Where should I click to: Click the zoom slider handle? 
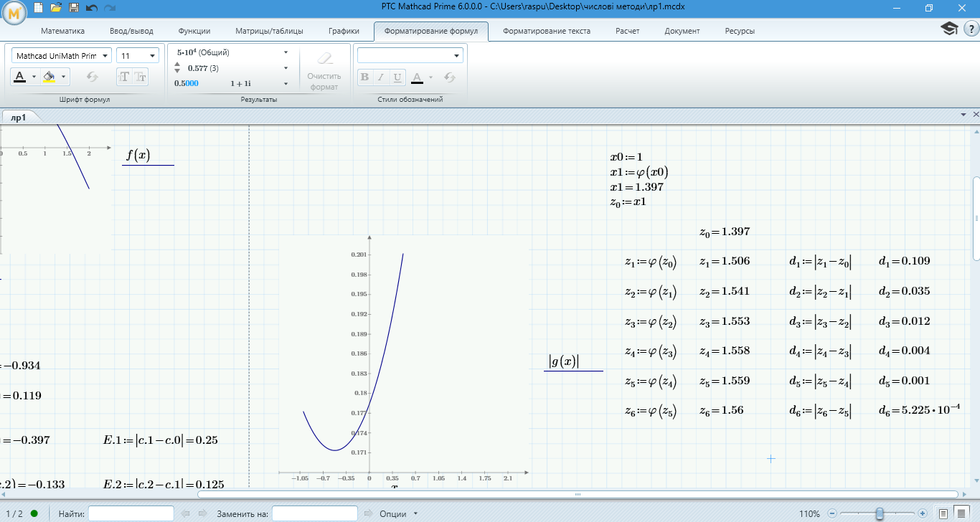click(880, 513)
